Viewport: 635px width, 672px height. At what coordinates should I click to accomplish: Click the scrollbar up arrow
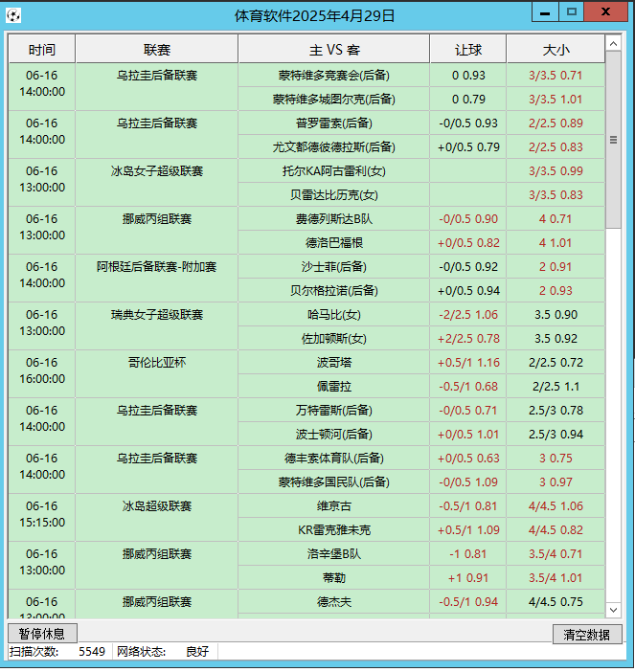(614, 43)
